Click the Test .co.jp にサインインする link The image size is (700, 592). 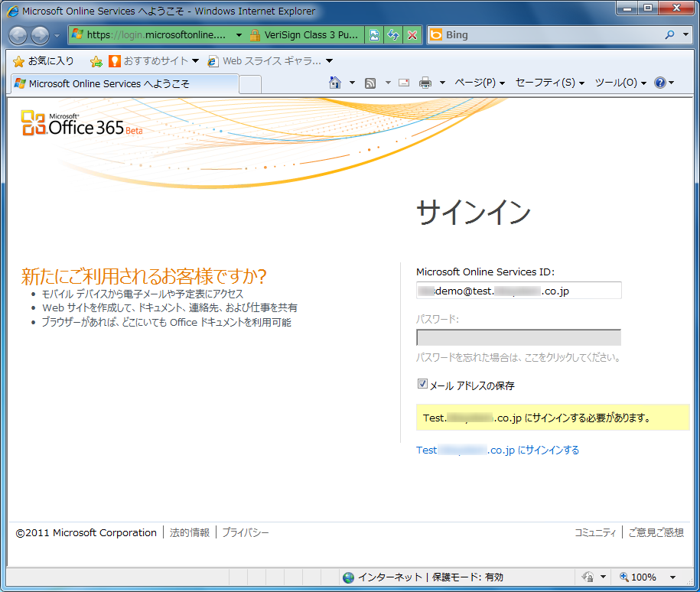[497, 450]
